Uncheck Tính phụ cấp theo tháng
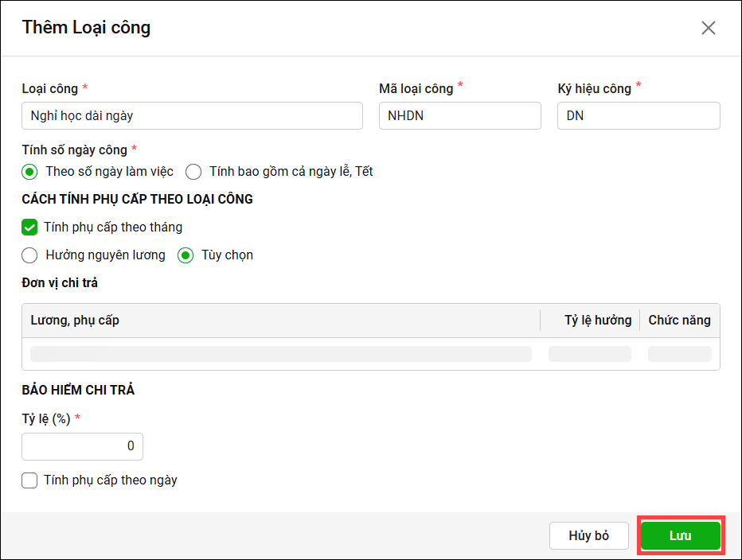This screenshot has width=742, height=560. tap(29, 227)
